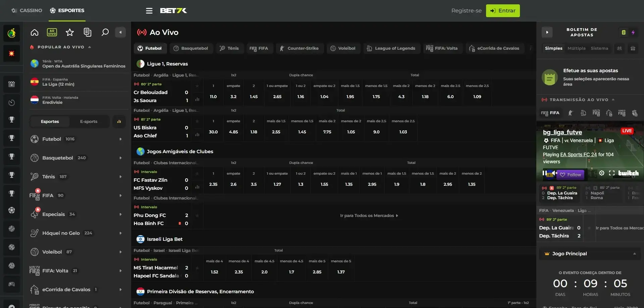
Task: Select odds 11.0 for Cr Belouizdad to win
Action: click(x=213, y=96)
